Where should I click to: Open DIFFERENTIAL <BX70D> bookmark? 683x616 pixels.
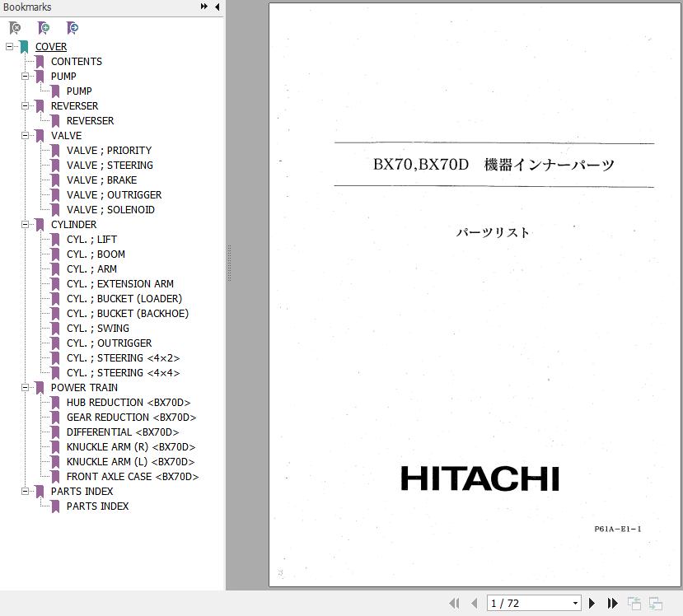click(122, 432)
